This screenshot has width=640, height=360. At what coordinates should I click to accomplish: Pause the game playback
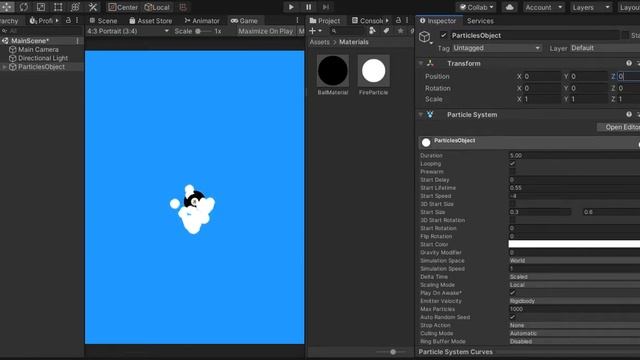point(309,7)
